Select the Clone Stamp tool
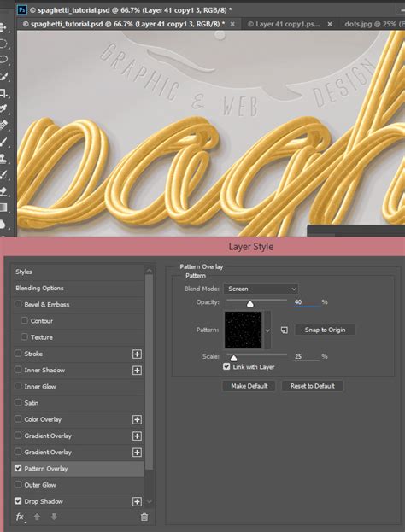Screen dimensions: 405x532 click(x=3, y=158)
